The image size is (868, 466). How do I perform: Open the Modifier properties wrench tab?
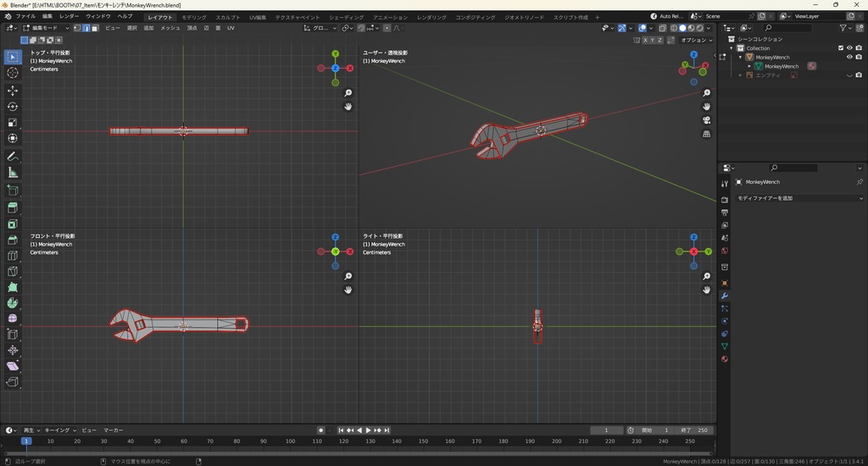tap(725, 296)
